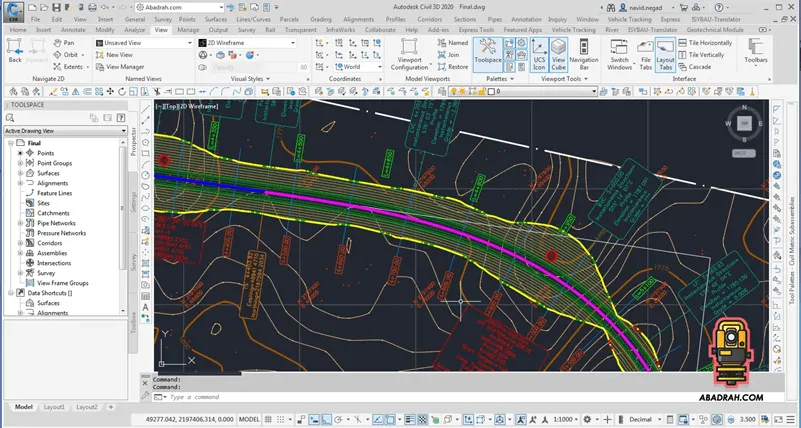This screenshot has width=801, height=428.
Task: Open the Active Drawing View dropdown
Action: [66, 130]
